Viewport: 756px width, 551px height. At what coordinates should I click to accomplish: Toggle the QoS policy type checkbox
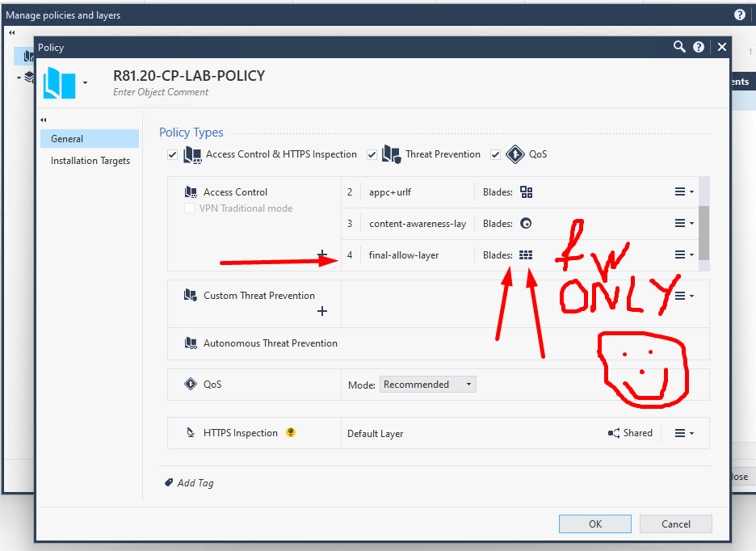tap(495, 155)
